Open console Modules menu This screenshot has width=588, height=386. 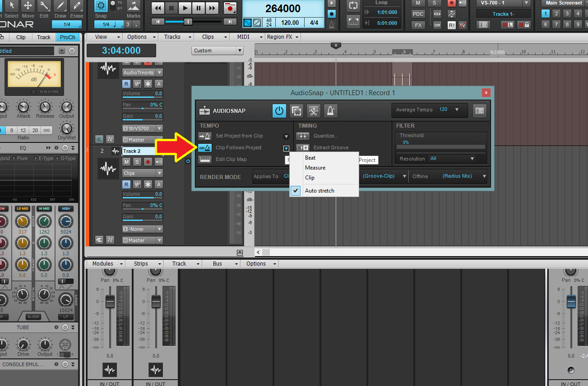click(106, 264)
